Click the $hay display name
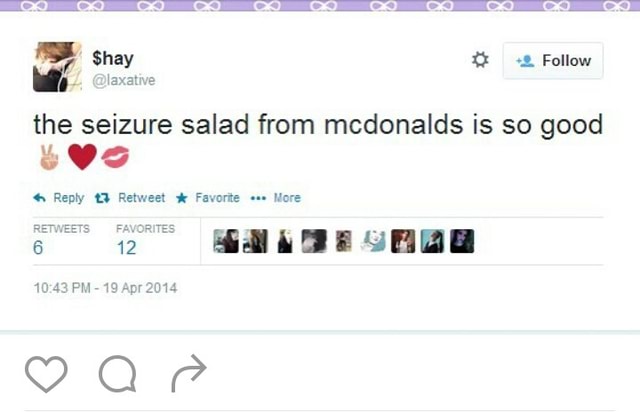640x412 pixels. click(x=113, y=58)
